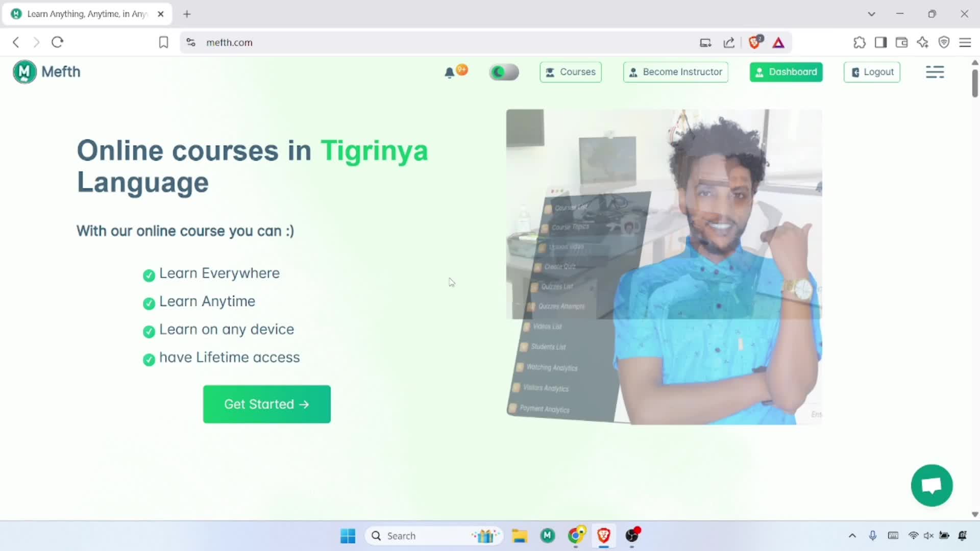980x551 pixels.
Task: Open notifications via the bell icon
Action: [x=450, y=72]
